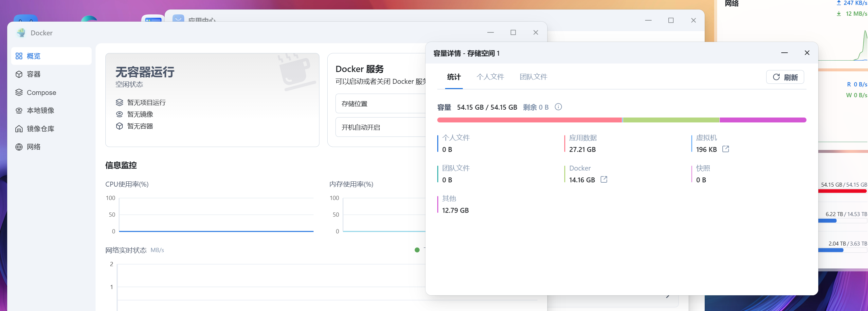Switch to the 个人文件 tab
Image resolution: width=868 pixels, height=311 pixels.
click(x=490, y=77)
